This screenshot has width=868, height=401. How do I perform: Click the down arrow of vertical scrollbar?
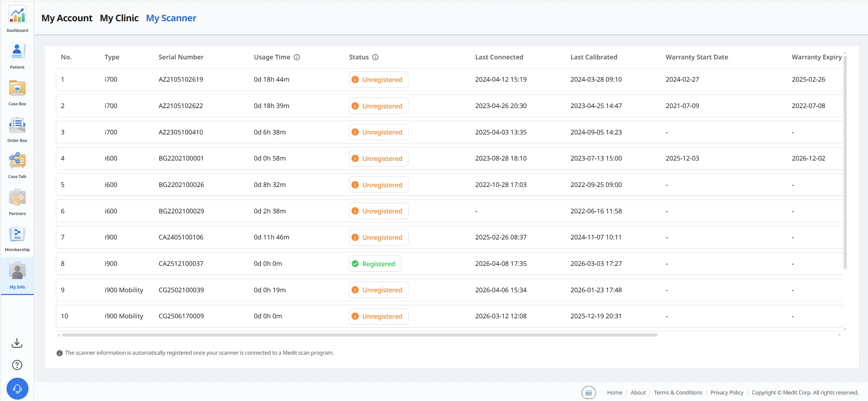845,329
